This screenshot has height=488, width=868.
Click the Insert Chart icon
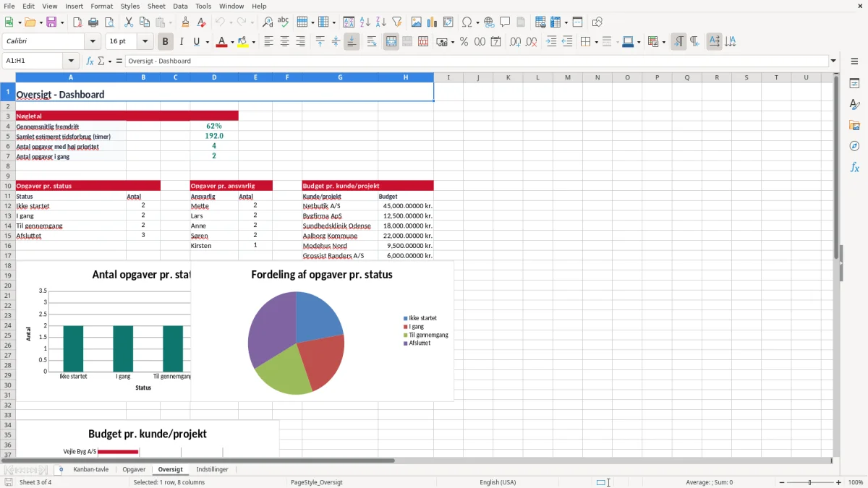pyautogui.click(x=433, y=22)
